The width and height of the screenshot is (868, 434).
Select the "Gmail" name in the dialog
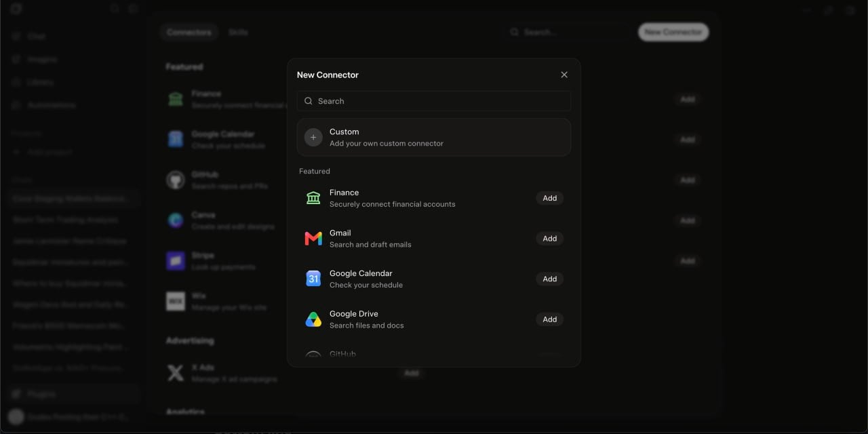pyautogui.click(x=340, y=233)
